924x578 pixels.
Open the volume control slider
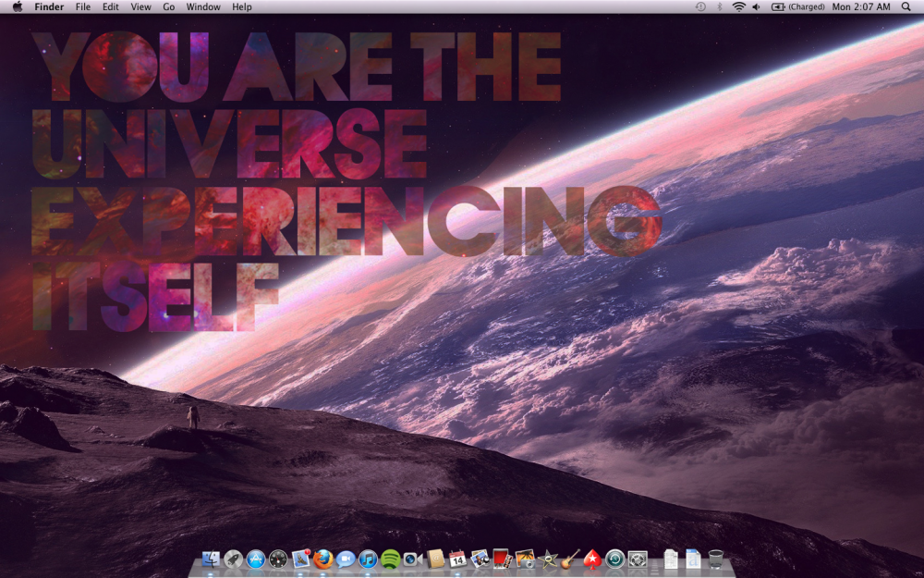click(x=756, y=6)
